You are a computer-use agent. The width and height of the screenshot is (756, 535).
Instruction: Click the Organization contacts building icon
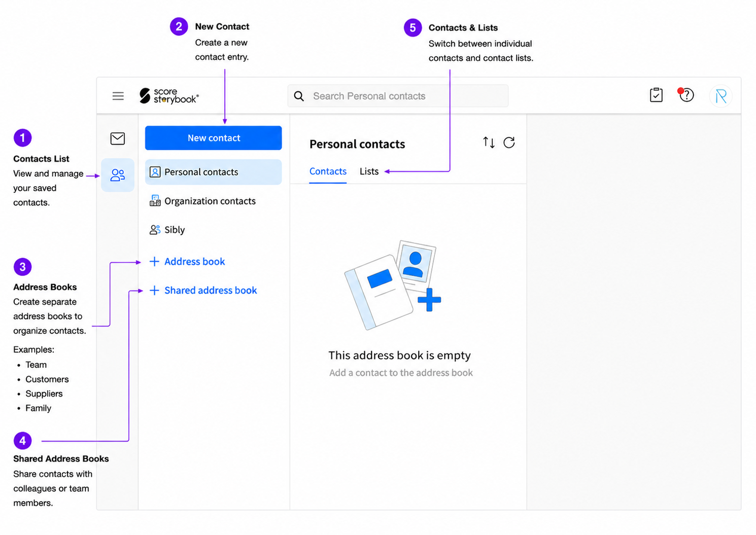coord(155,201)
